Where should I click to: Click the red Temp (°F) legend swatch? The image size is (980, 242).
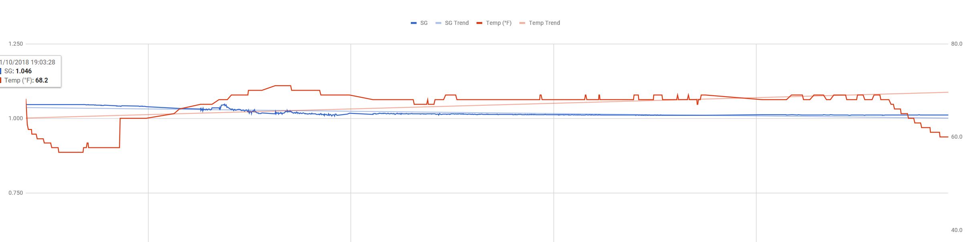479,23
